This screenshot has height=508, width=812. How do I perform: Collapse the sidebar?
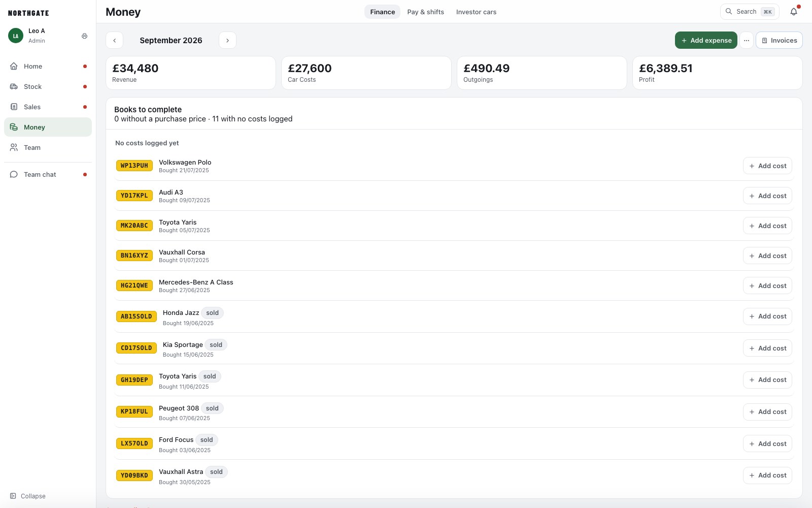pyautogui.click(x=28, y=496)
